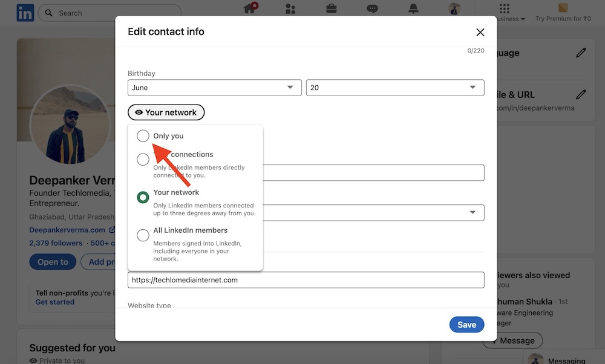Select the All LinkedIn members radio option
Image resolution: width=605 pixels, height=364 pixels.
[x=143, y=235]
